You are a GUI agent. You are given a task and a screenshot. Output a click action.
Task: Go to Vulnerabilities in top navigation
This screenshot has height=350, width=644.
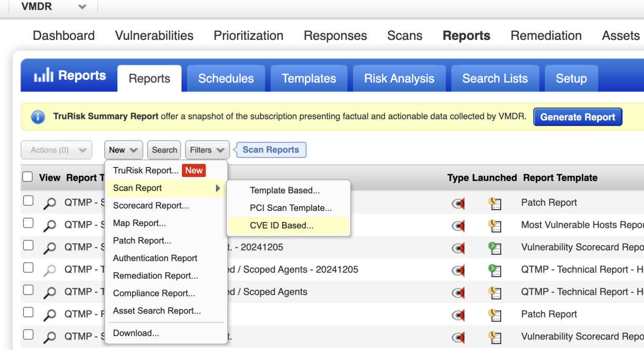pos(154,36)
